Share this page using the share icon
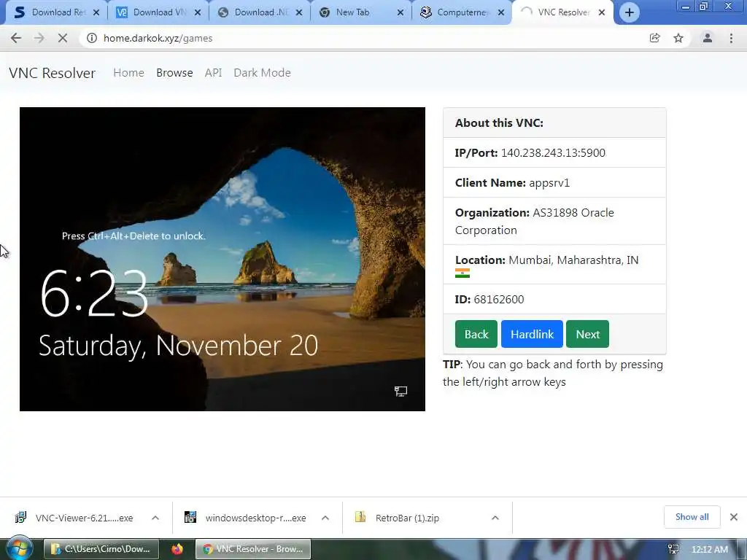Viewport: 747px width, 560px height. 654,38
